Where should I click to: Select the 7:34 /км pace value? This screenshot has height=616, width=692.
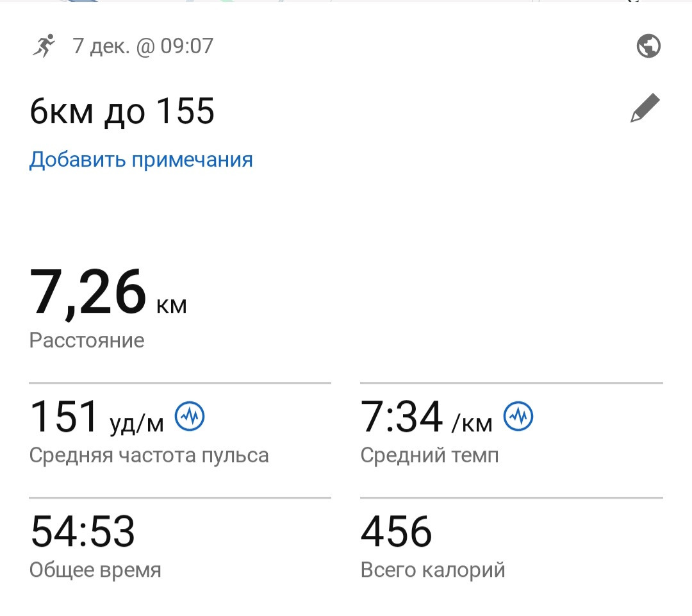(x=426, y=417)
